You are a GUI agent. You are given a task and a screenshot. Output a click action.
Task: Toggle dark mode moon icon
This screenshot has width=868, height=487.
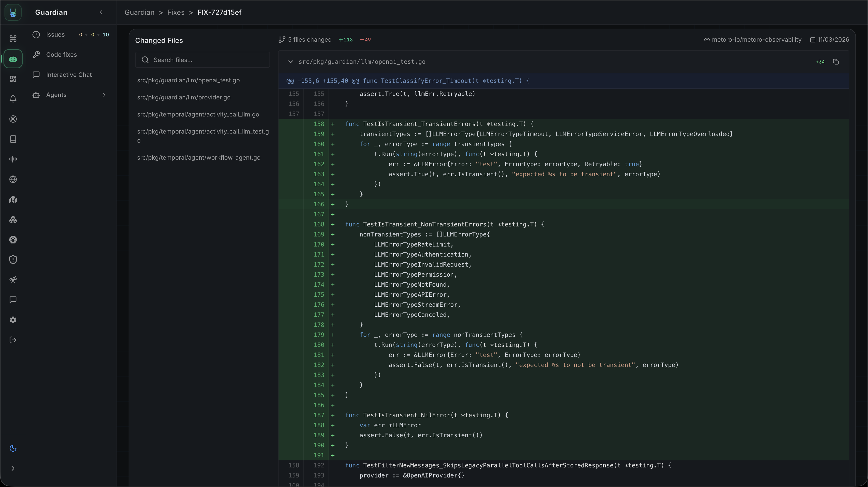(x=13, y=448)
